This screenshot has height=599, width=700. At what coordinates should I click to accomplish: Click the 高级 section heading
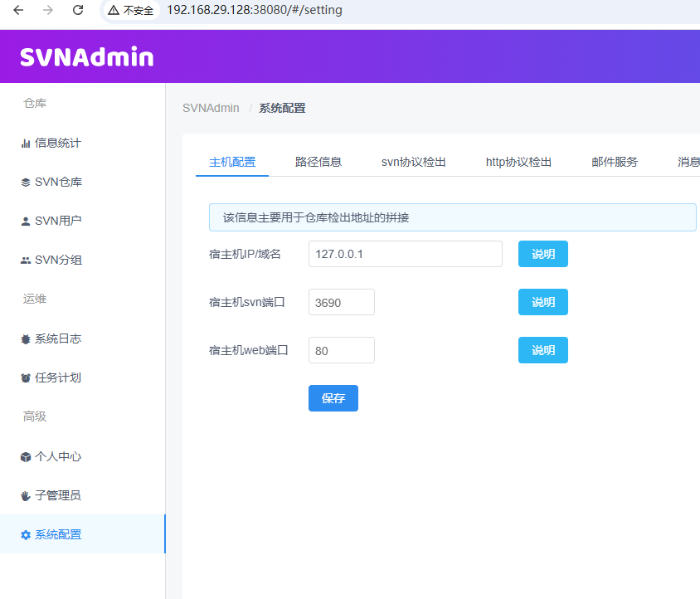[x=35, y=416]
